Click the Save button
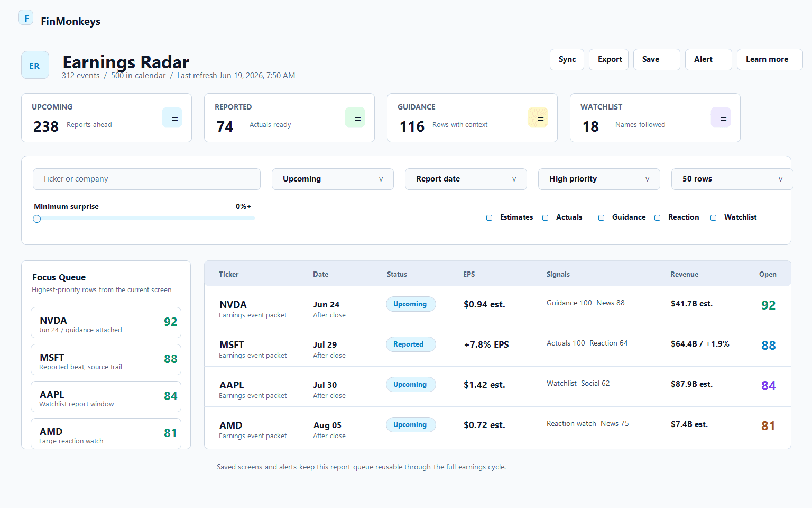The height and width of the screenshot is (508, 812). click(657, 59)
